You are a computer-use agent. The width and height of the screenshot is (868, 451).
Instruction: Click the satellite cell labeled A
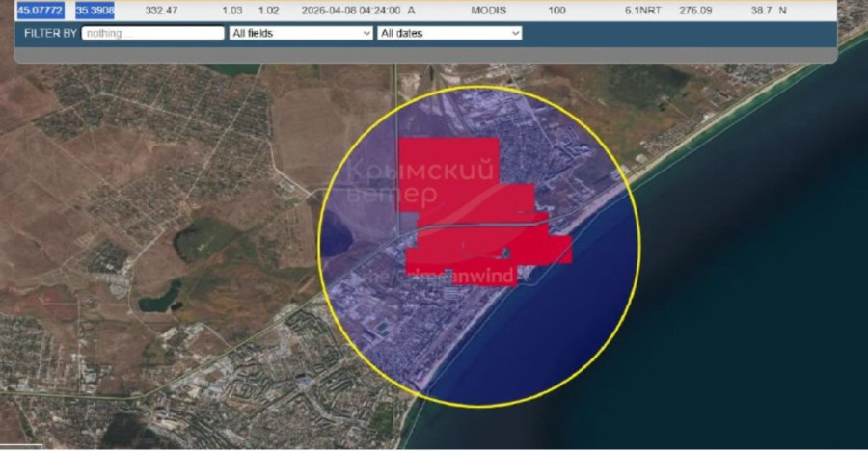[x=412, y=10]
